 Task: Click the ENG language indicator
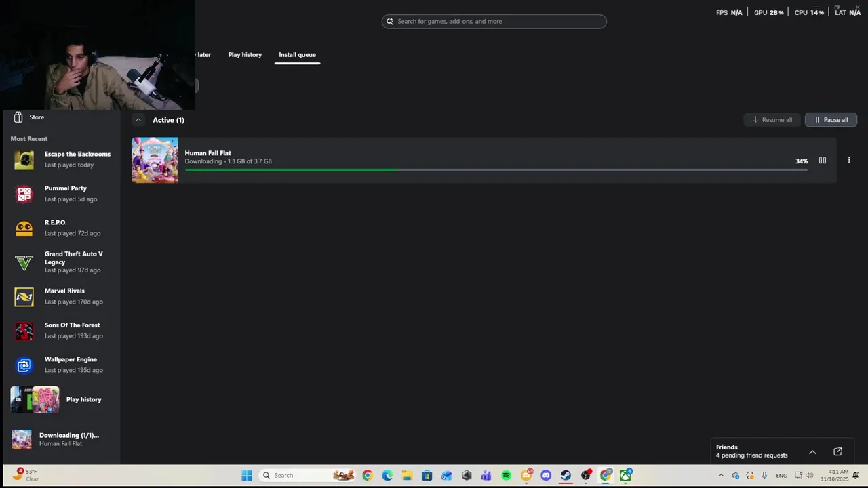[x=781, y=476]
